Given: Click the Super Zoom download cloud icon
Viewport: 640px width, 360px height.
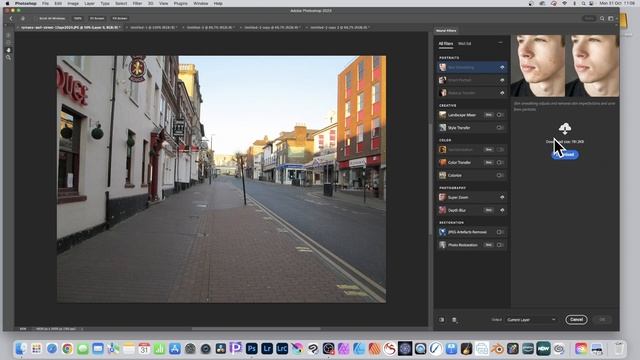Looking at the screenshot, I should click(502, 197).
